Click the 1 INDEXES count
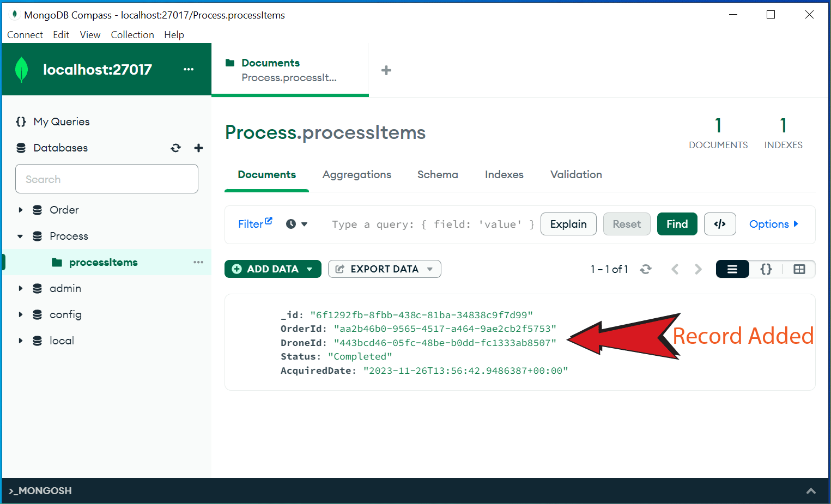Image resolution: width=831 pixels, height=504 pixels. (783, 133)
